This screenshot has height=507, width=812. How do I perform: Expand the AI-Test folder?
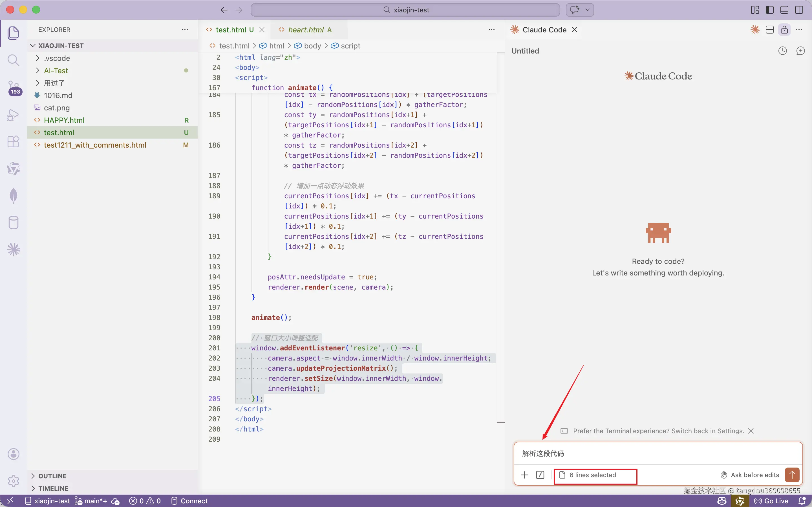point(56,71)
